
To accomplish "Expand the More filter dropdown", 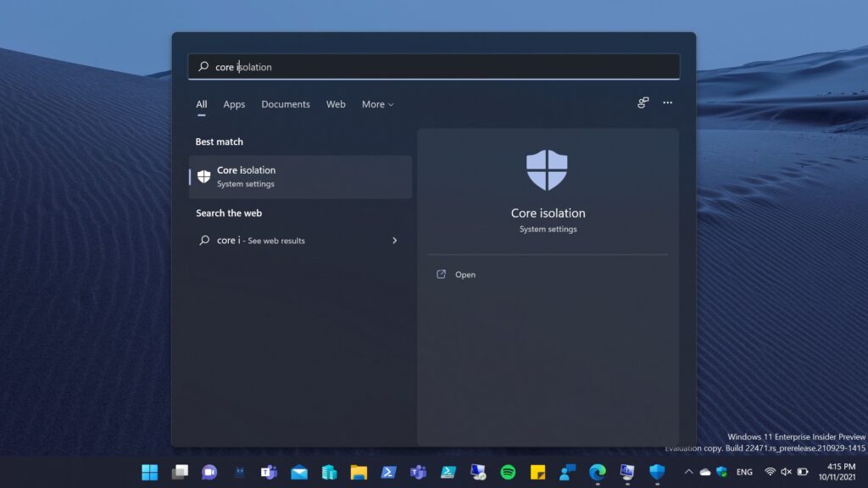I will pos(377,104).
